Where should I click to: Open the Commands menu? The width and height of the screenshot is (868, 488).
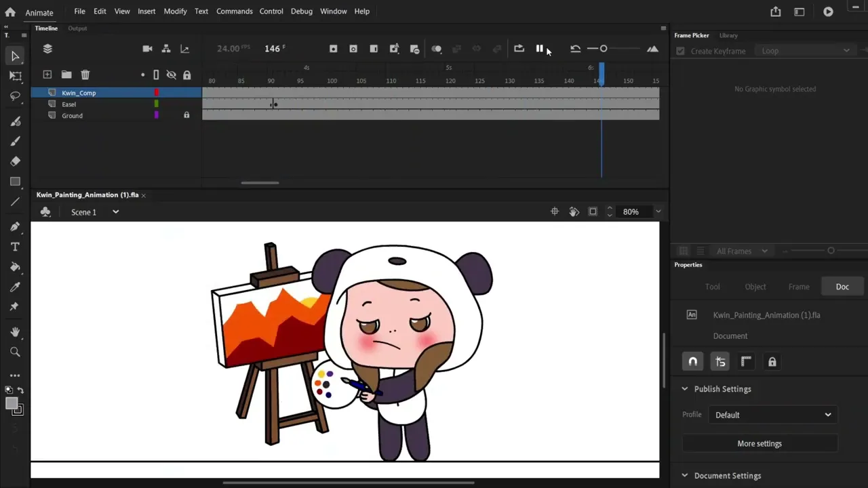tap(235, 12)
